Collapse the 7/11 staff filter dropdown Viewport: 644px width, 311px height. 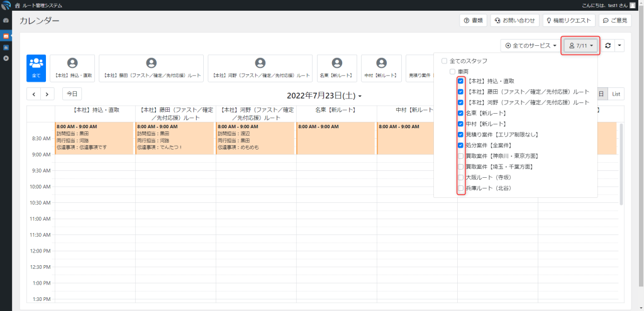(581, 46)
